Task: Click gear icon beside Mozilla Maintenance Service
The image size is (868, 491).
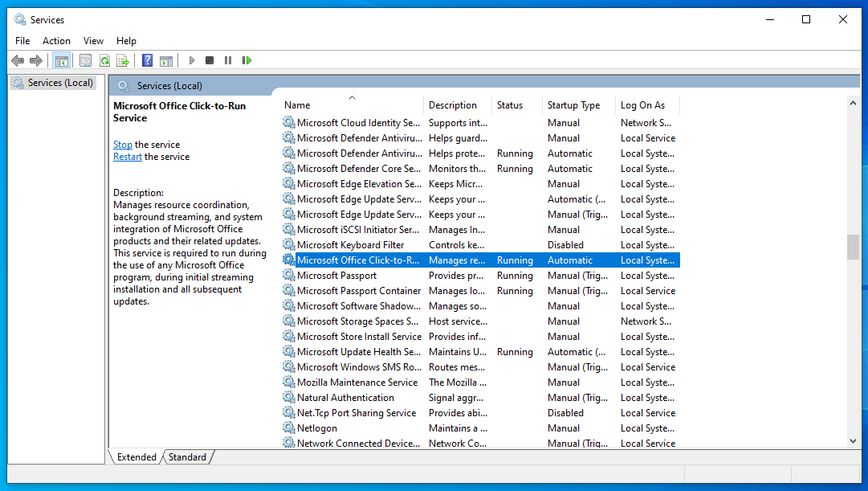Action: (x=288, y=382)
